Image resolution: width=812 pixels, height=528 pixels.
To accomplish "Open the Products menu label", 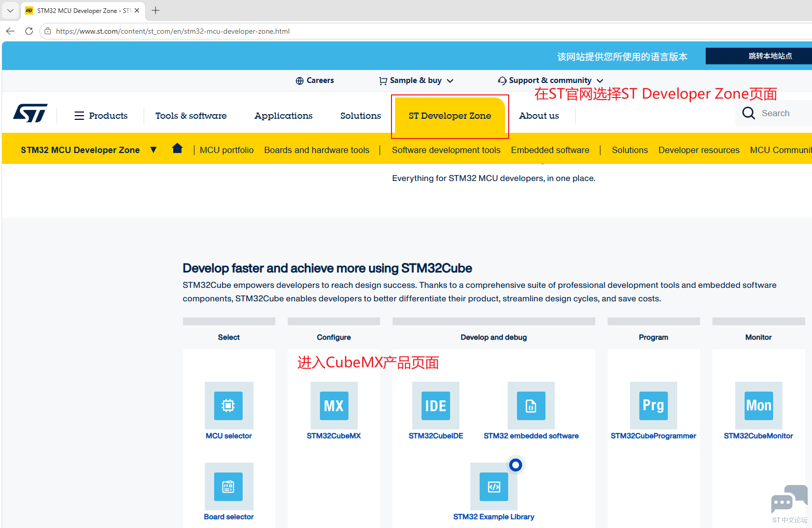I will point(108,116).
